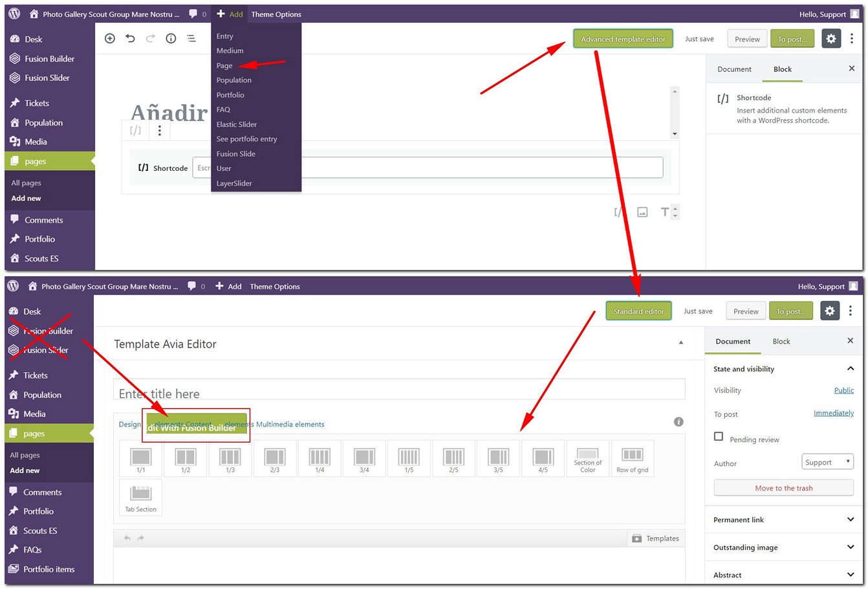
Task: Open Portfolio items in the lower sidebar
Action: [49, 570]
